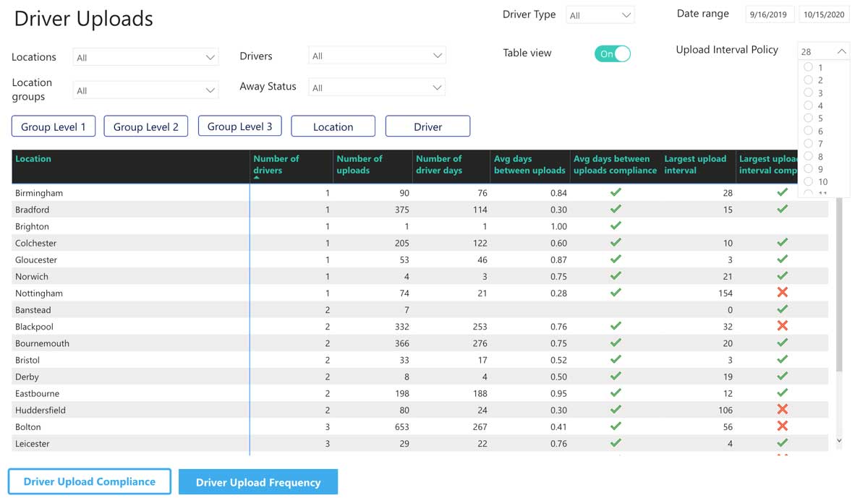Click Bradford's avg days between uploads compliance check
Image resolution: width=868 pixels, height=498 pixels.
tap(616, 209)
